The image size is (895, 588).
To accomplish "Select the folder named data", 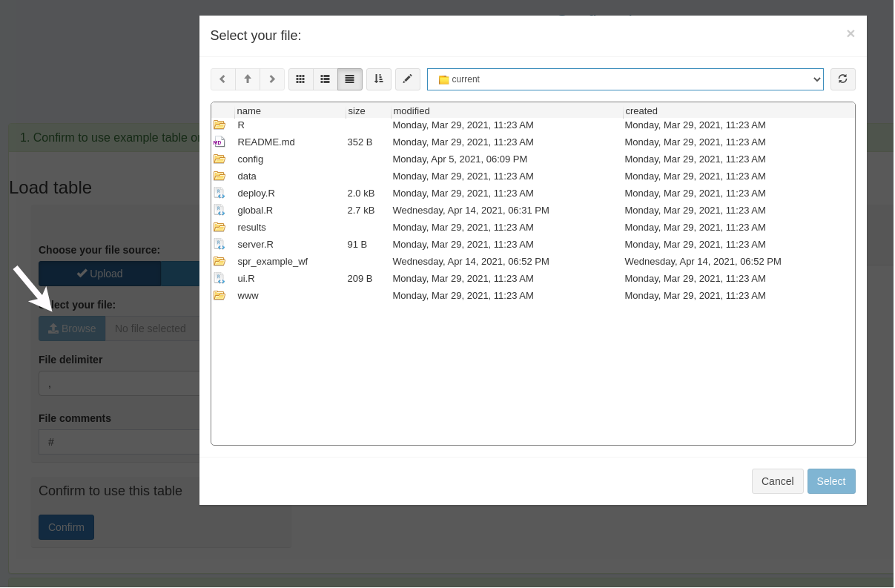I will (x=247, y=176).
